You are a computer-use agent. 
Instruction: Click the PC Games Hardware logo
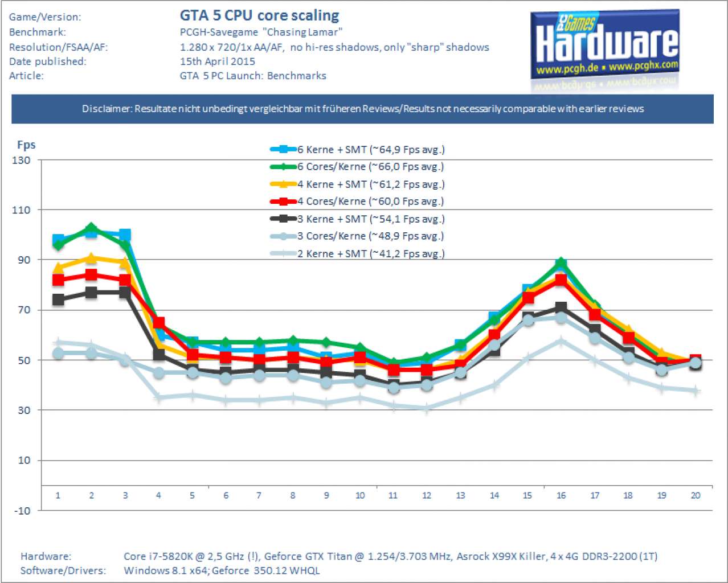pyautogui.click(x=606, y=45)
